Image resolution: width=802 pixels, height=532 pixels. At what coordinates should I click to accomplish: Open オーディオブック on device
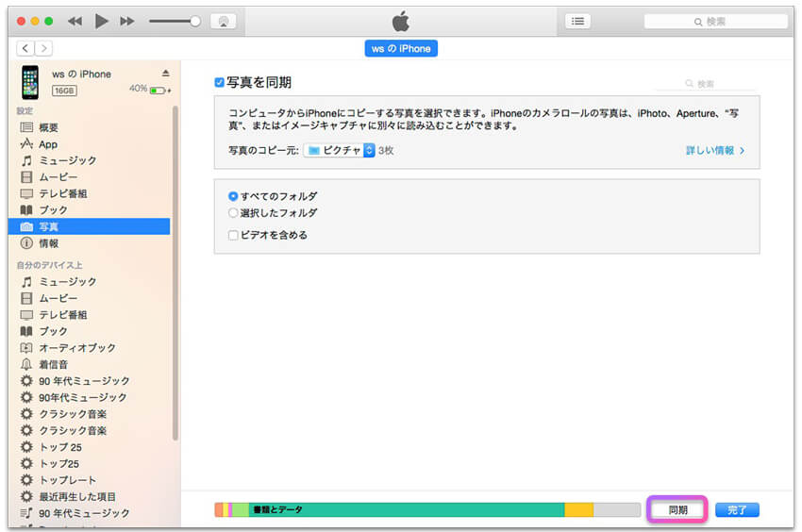(x=89, y=348)
